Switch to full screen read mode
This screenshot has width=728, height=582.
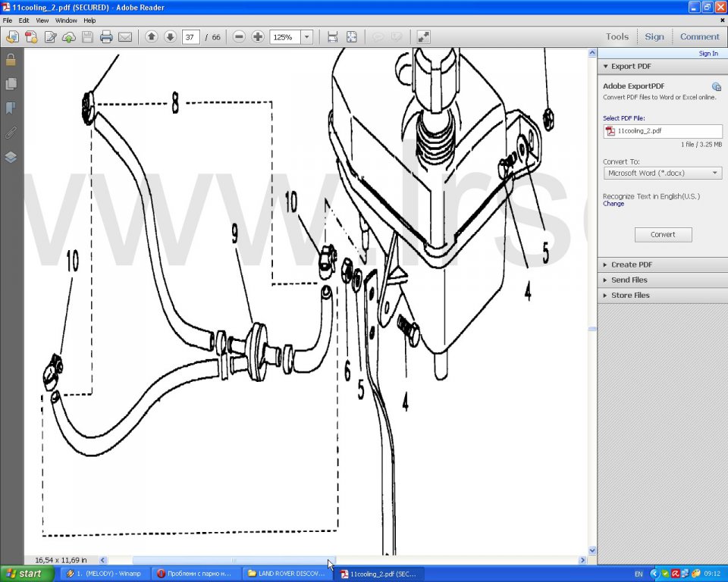[x=423, y=37]
